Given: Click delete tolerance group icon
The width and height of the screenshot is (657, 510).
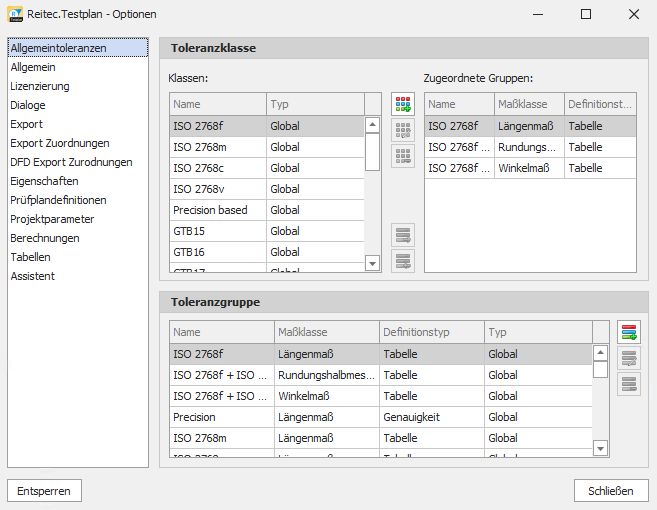Looking at the screenshot, I should click(x=629, y=384).
